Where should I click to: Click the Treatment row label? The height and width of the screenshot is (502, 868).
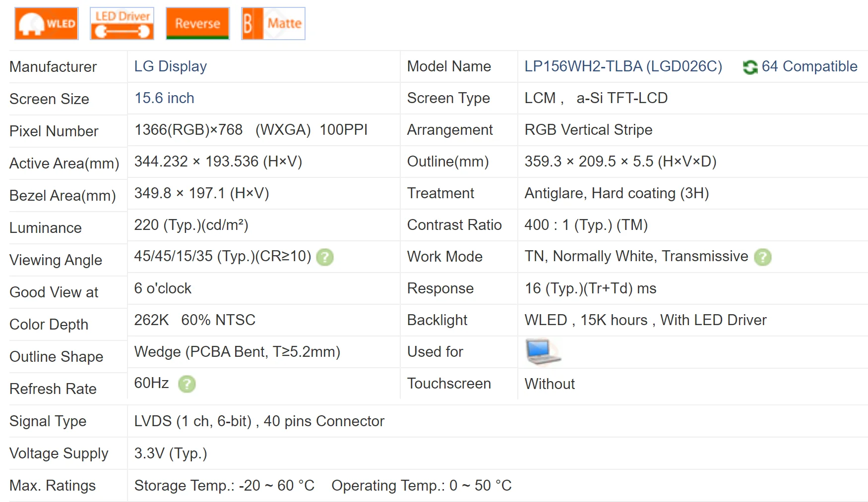click(x=440, y=193)
